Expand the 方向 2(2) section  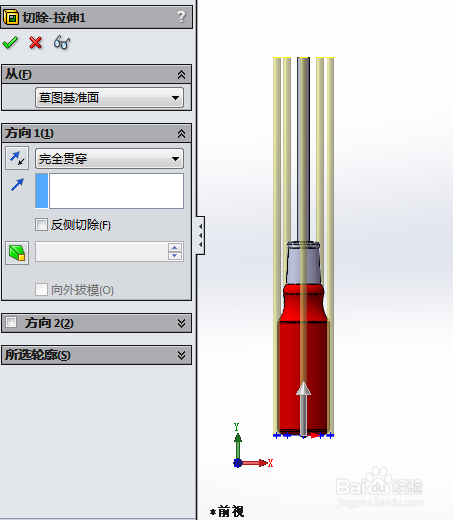click(181, 323)
